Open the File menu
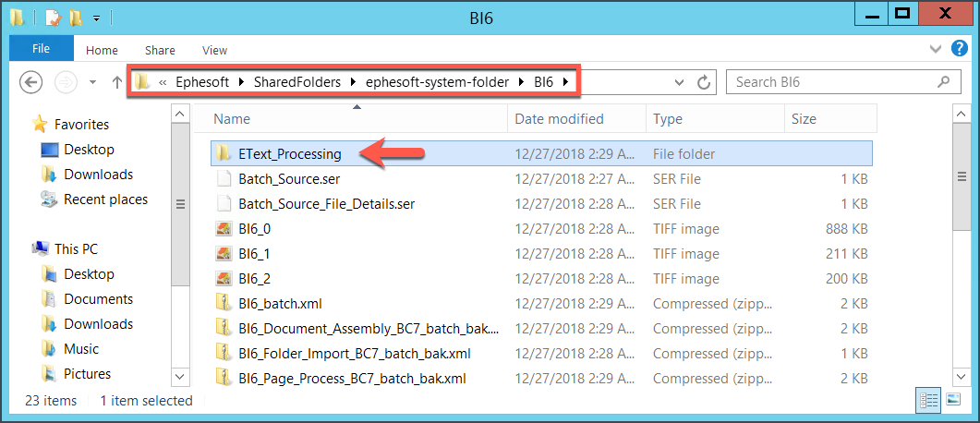980x423 pixels. [x=42, y=49]
